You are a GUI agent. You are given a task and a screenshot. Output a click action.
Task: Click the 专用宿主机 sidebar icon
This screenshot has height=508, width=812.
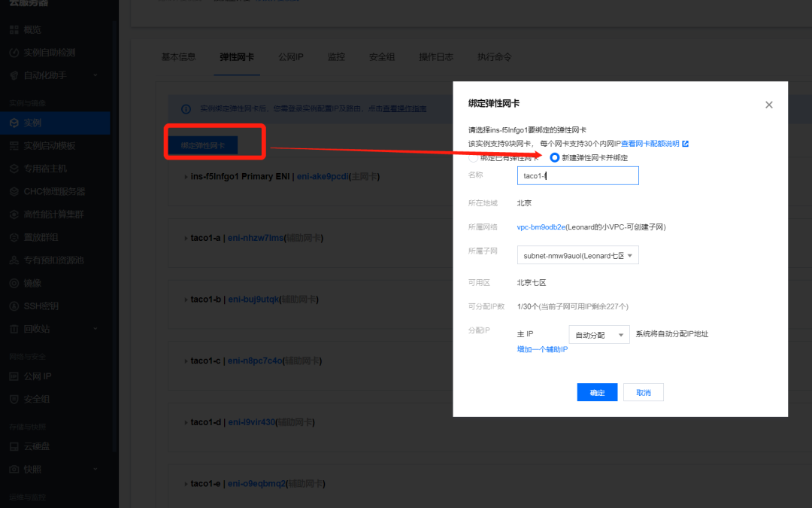tap(14, 169)
